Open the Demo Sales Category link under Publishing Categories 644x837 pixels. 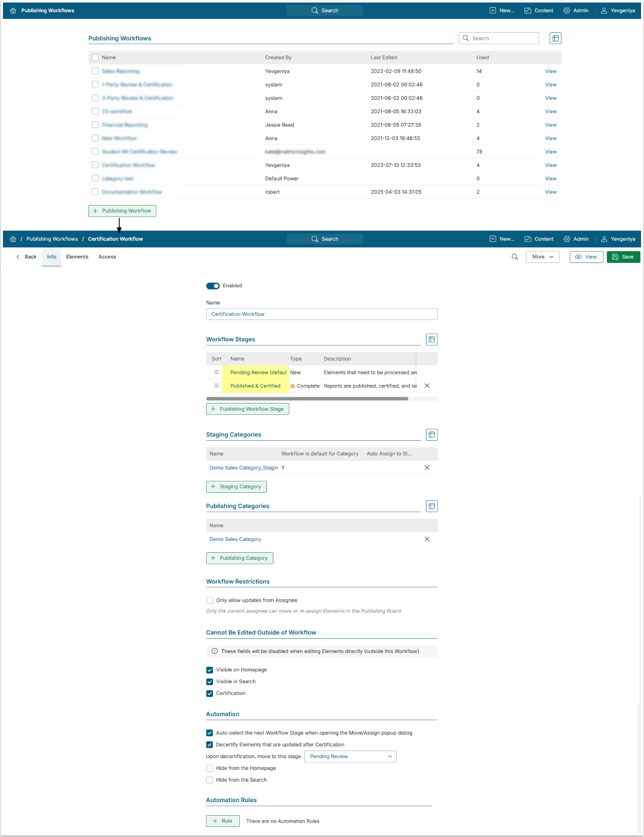(235, 539)
